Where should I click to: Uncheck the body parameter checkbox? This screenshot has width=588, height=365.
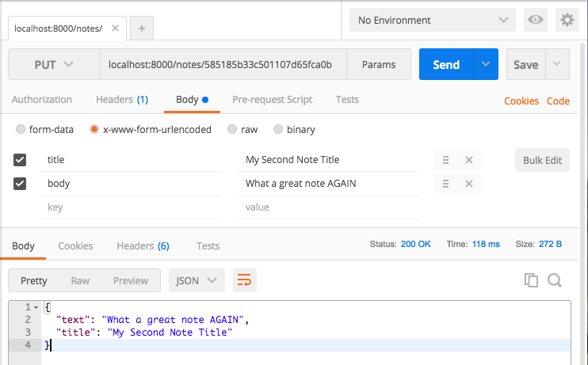[20, 184]
